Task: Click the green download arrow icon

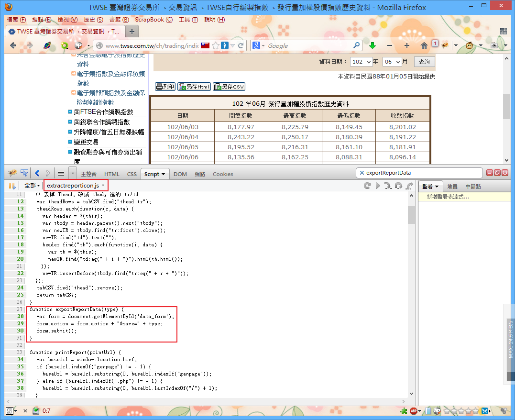Action: [x=372, y=45]
